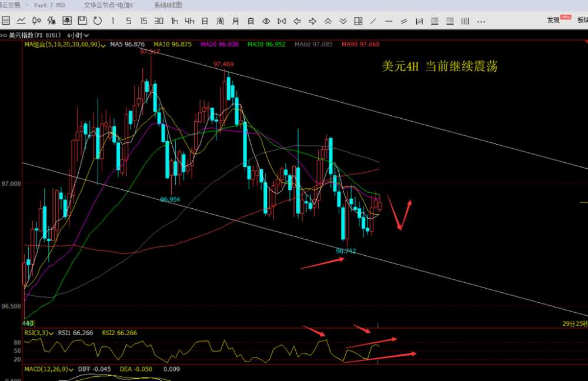Viewport: 588px width, 381px height.
Task: Switch to daily (日) period
Action: pos(205,21)
